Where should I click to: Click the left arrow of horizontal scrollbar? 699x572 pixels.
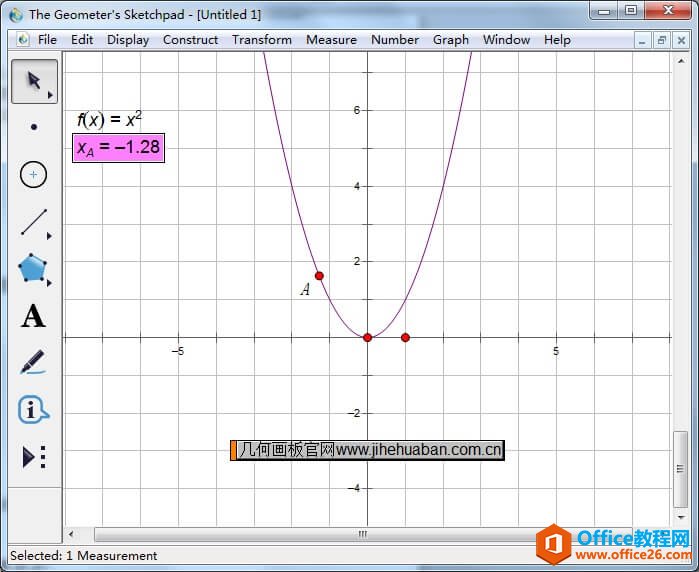click(x=71, y=534)
